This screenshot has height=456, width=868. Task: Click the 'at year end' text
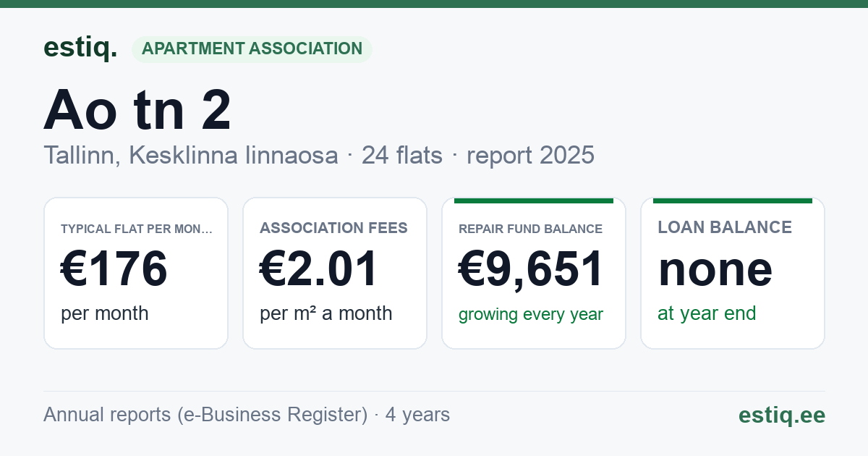(x=707, y=313)
